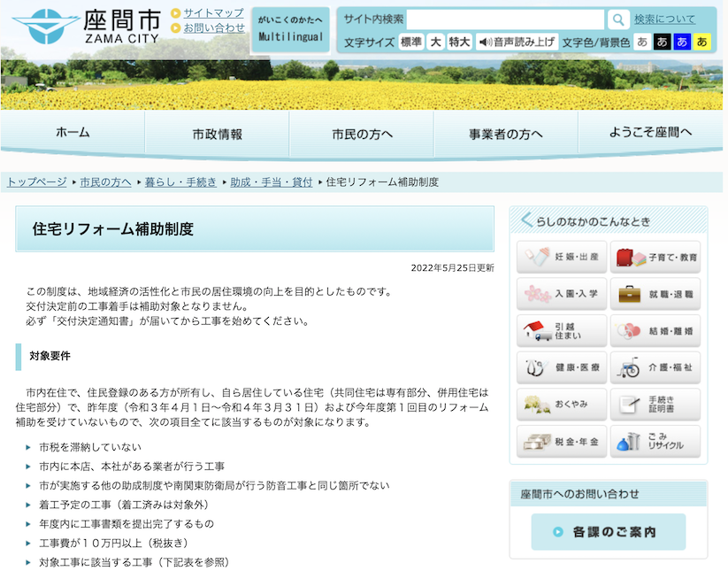Open 入園・入学 category tile
This screenshot has height=571, width=728.
[x=562, y=294]
